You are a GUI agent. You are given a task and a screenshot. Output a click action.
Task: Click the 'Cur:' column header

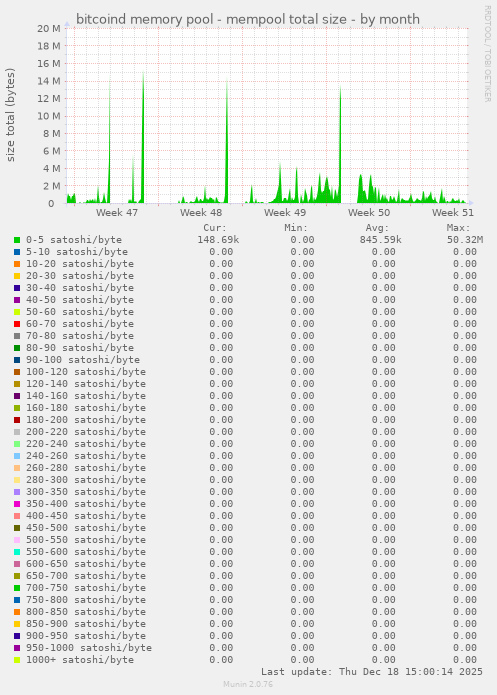tap(215, 228)
